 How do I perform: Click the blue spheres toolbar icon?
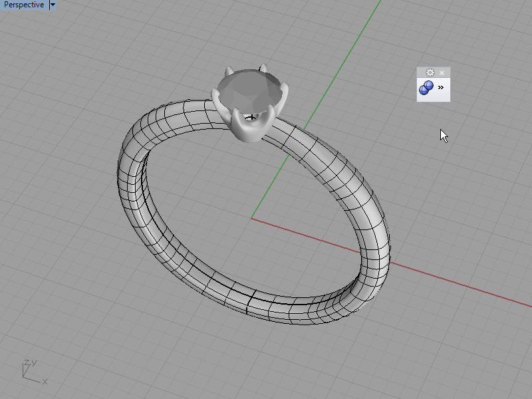426,88
